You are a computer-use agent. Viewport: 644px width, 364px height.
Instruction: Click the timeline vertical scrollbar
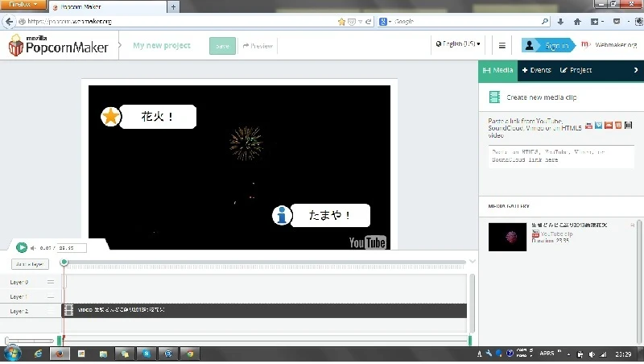pyautogui.click(x=473, y=302)
